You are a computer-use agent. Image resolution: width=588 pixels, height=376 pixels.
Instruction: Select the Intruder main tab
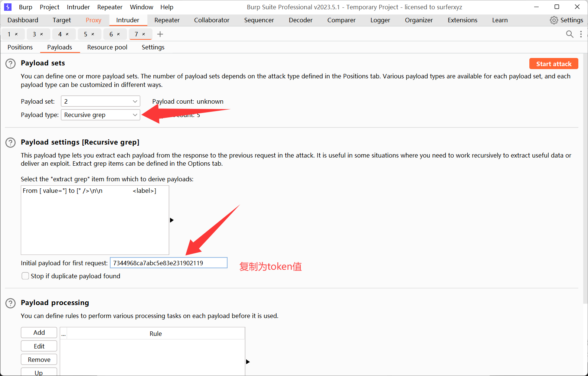[x=128, y=20]
